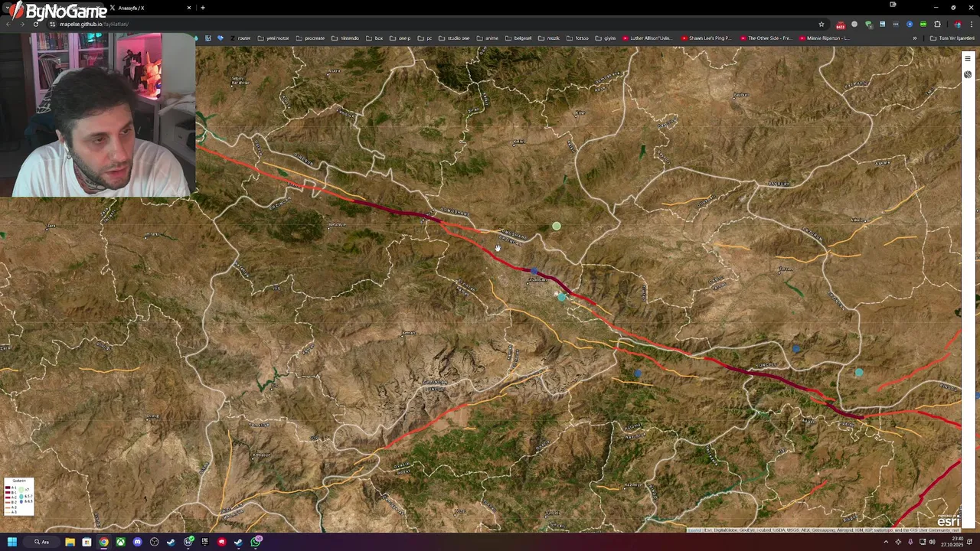Click the browser back arrow
Image resolution: width=980 pixels, height=551 pixels.
coord(8,24)
